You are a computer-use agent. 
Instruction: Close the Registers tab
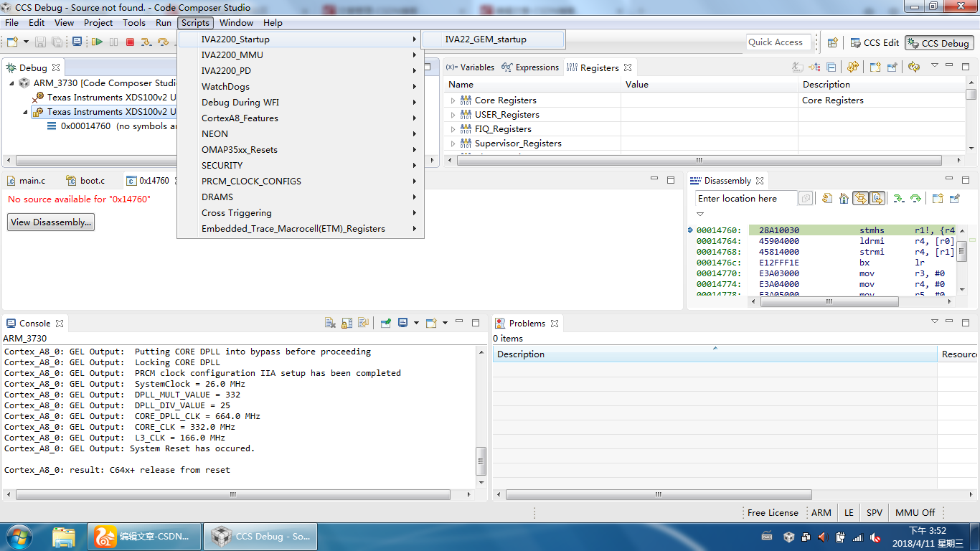point(628,67)
